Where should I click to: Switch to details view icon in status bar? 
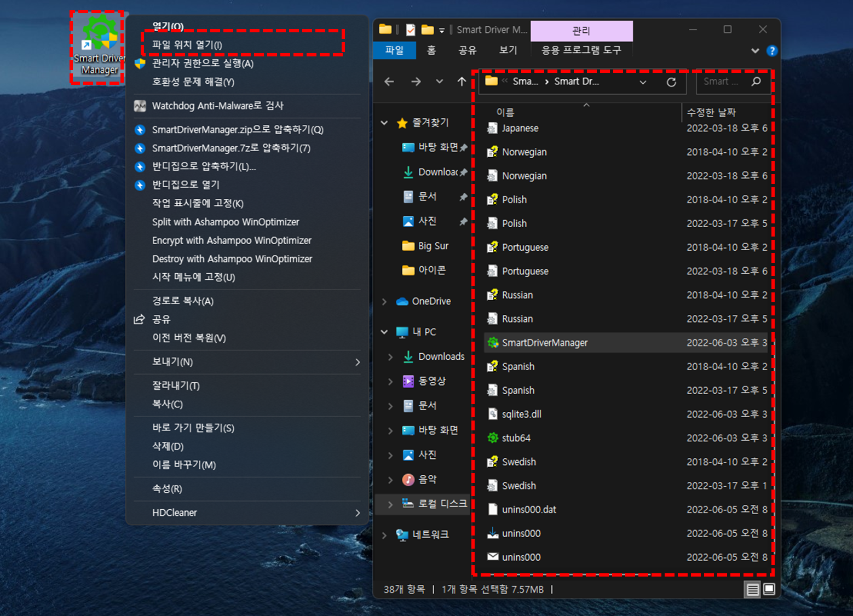(x=753, y=589)
